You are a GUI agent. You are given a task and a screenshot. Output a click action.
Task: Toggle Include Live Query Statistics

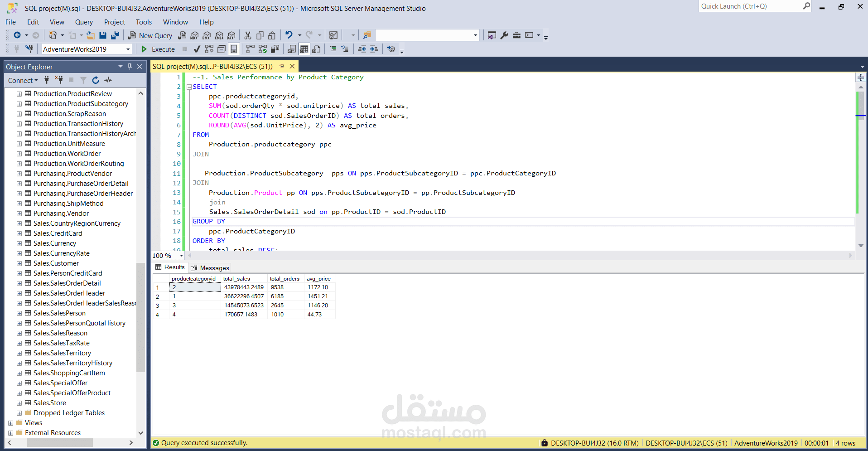coord(262,49)
